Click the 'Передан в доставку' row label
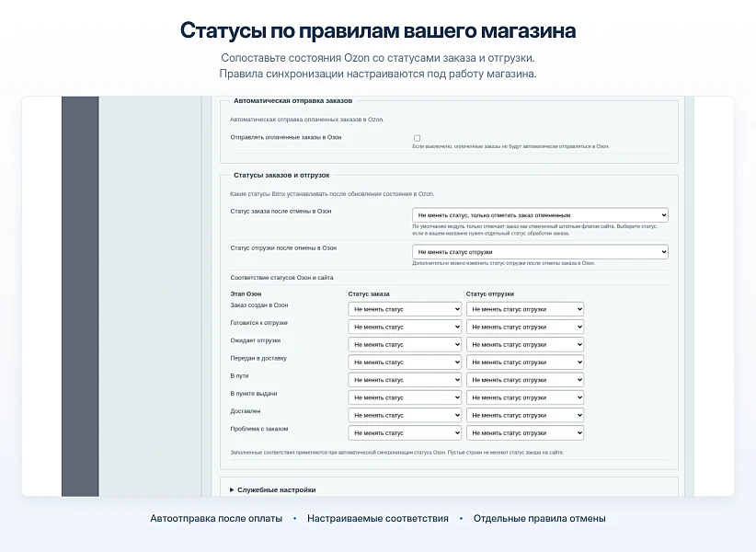 [x=258, y=358]
